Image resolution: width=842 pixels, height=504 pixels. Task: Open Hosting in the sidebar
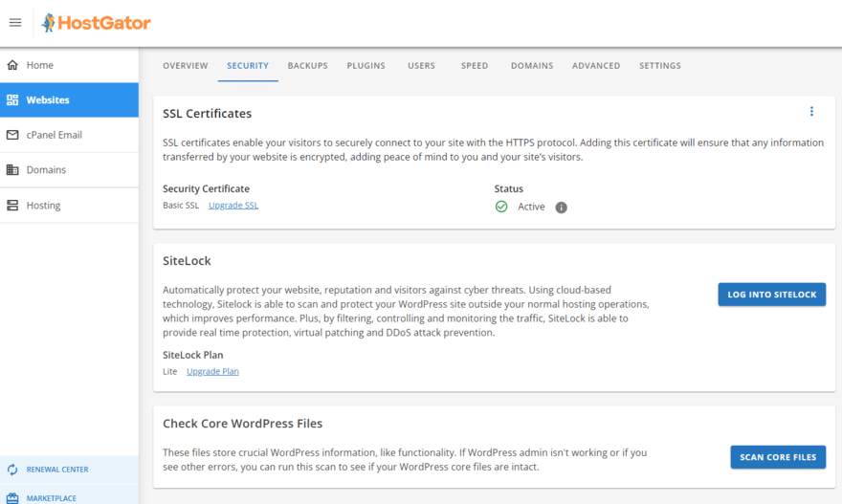coord(69,205)
